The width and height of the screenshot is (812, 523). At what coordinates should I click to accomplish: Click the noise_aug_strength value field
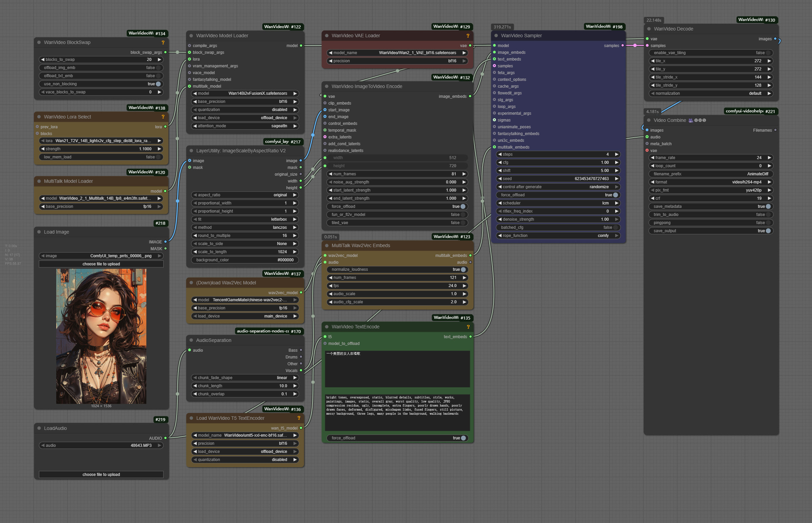tap(397, 182)
